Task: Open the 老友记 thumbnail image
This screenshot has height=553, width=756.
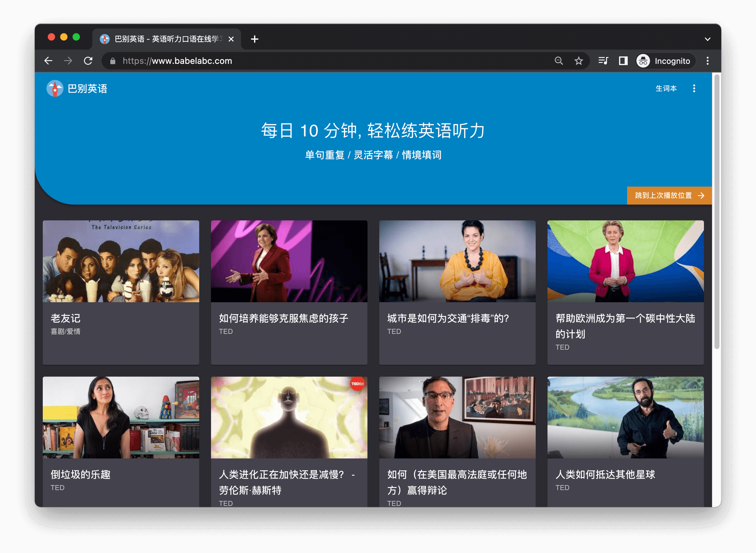Action: point(121,261)
